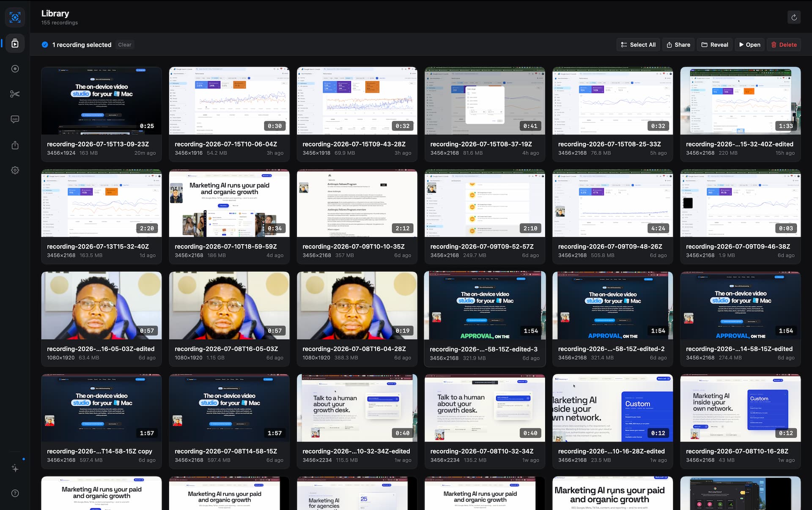Viewport: 812px width, 510px height.
Task: Select thumbnail of recording-2026-07-09T09-46-38Z
Action: click(x=741, y=203)
